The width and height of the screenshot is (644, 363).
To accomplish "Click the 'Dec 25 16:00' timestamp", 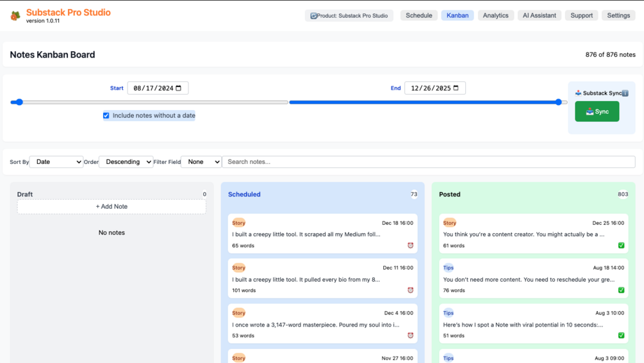I will pos(608,223).
